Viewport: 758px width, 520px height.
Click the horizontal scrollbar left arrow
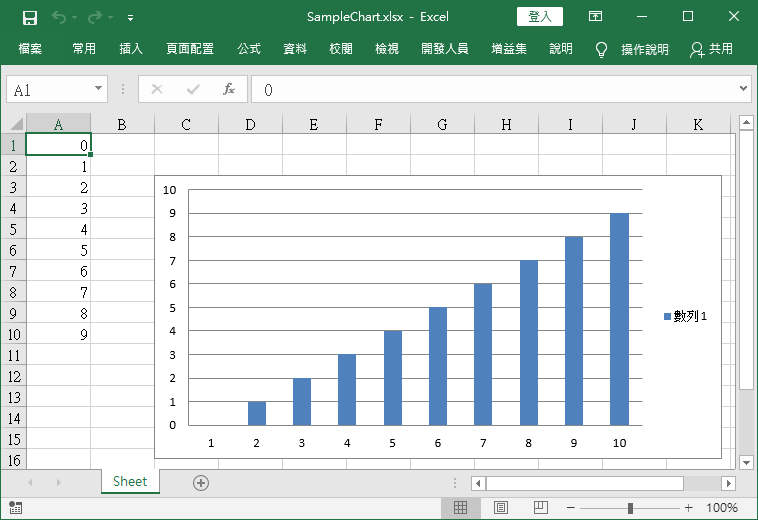[478, 483]
